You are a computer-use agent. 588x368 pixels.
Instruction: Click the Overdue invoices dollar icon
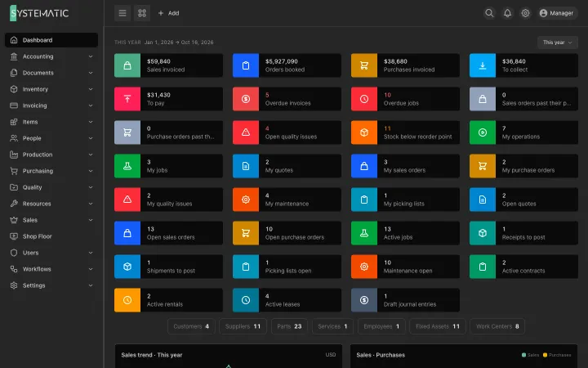point(246,99)
